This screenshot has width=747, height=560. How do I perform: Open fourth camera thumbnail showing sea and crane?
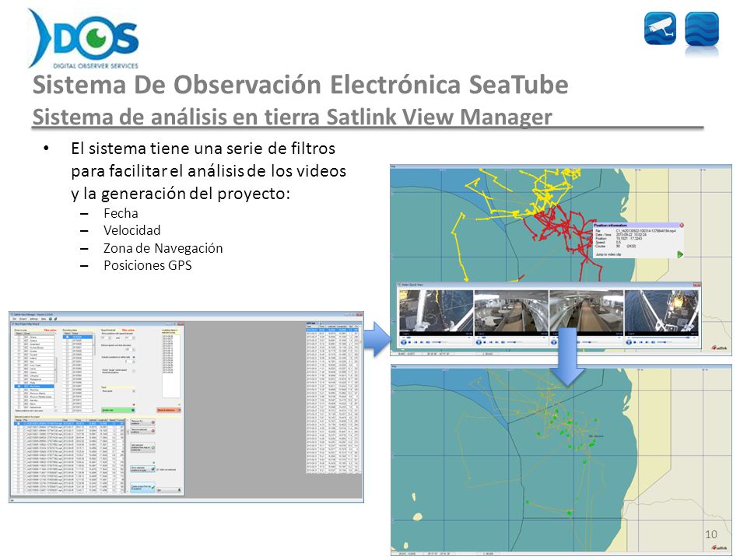661,311
